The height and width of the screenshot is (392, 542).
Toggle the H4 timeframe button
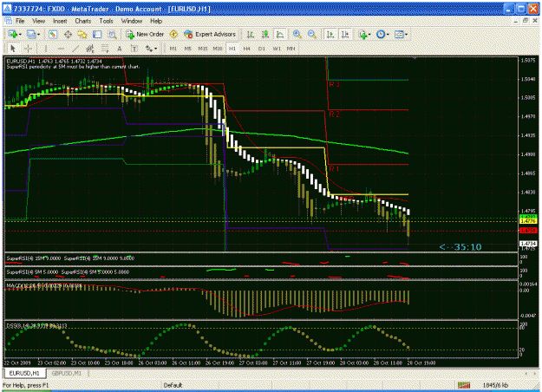[x=246, y=49]
